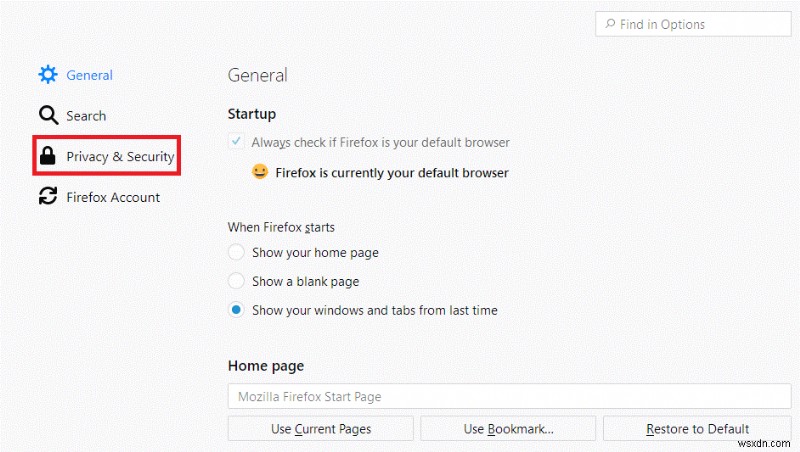Click the Privacy & Security lock icon
The width and height of the screenshot is (800, 452).
47,157
